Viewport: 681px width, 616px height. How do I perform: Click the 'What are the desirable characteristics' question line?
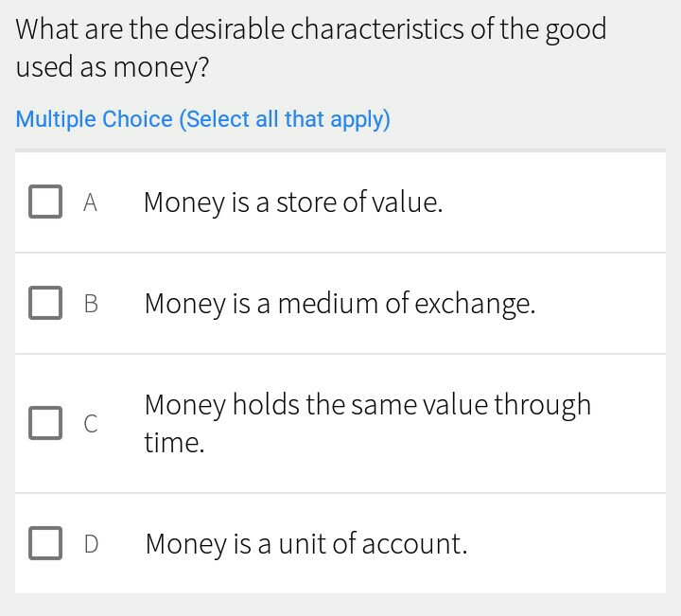tap(310, 29)
